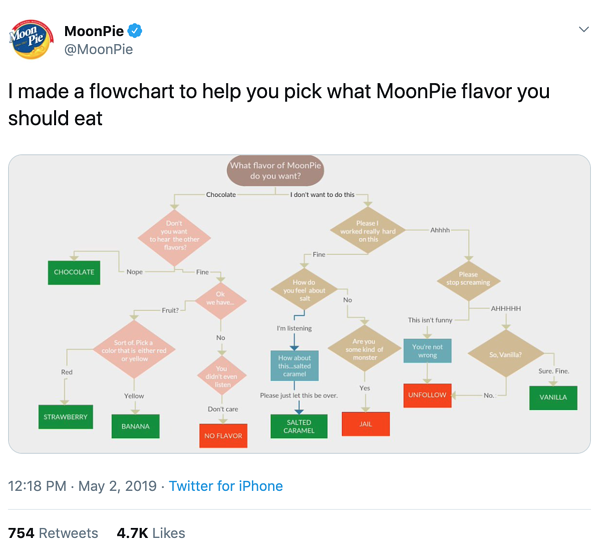Click the MoonPie profile avatar
This screenshot has height=556, width=599.
point(31,39)
